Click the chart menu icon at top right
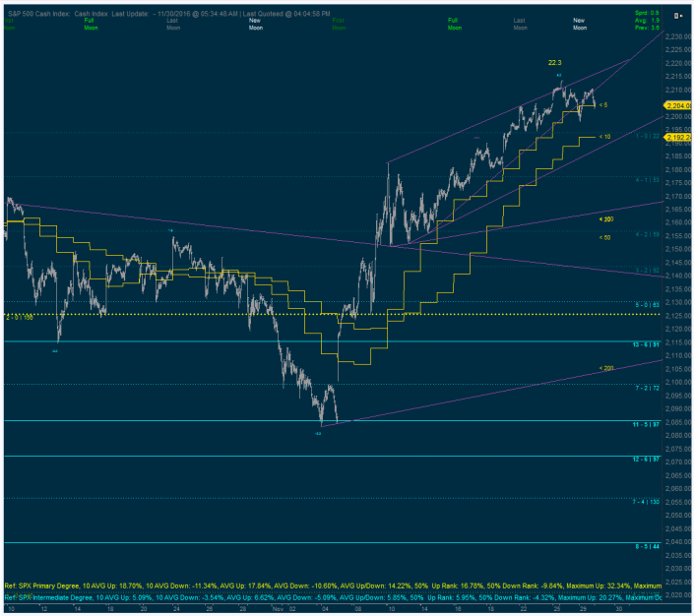Viewport: 694px width, 616px height. pos(676,16)
